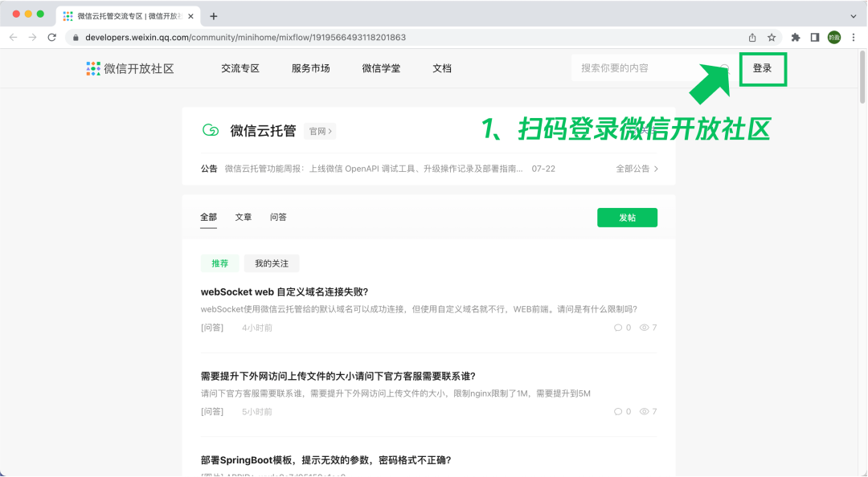Click the views eye icon on webSocket post
Image resolution: width=868 pixels, height=477 pixels.
[x=645, y=328]
